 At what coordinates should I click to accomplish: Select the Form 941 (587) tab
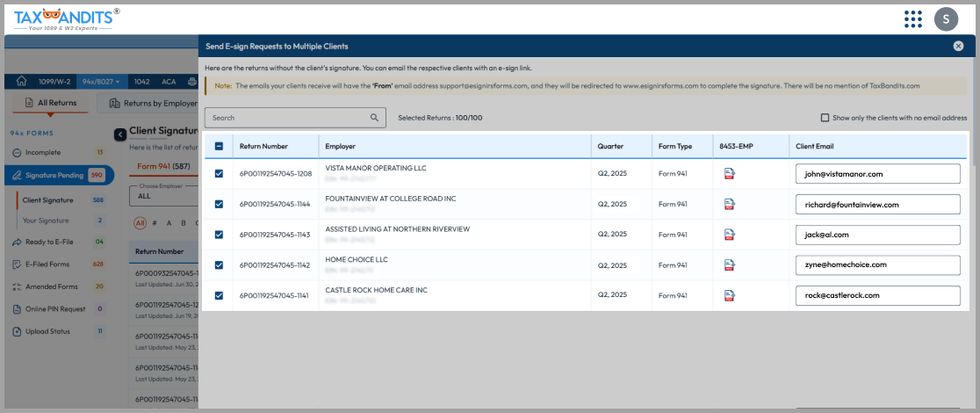tap(163, 166)
